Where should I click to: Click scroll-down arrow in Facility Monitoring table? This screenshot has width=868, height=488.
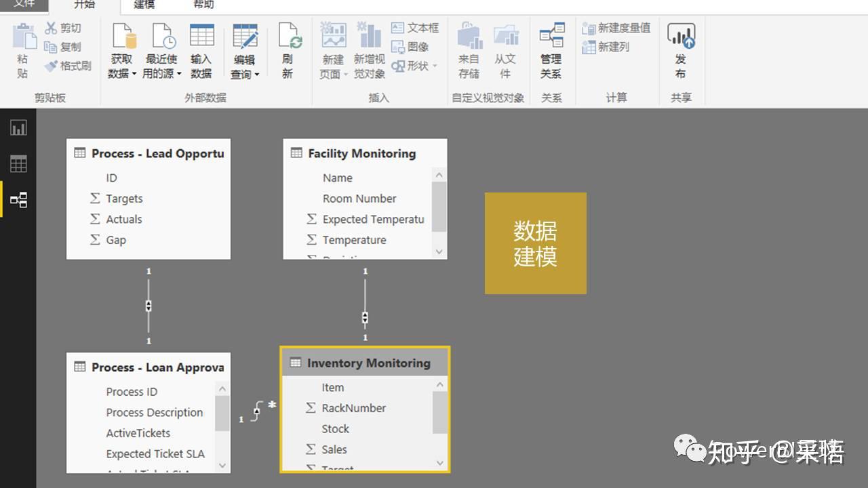click(439, 251)
